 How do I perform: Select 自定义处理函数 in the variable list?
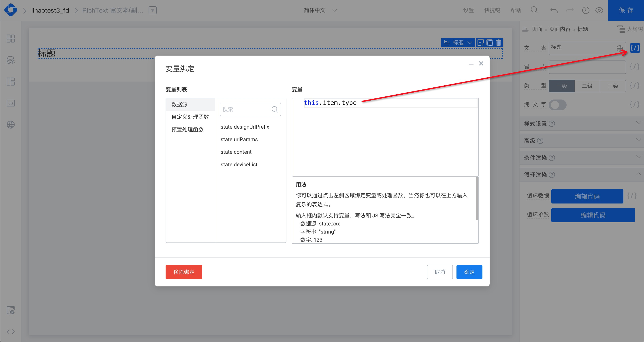click(190, 117)
